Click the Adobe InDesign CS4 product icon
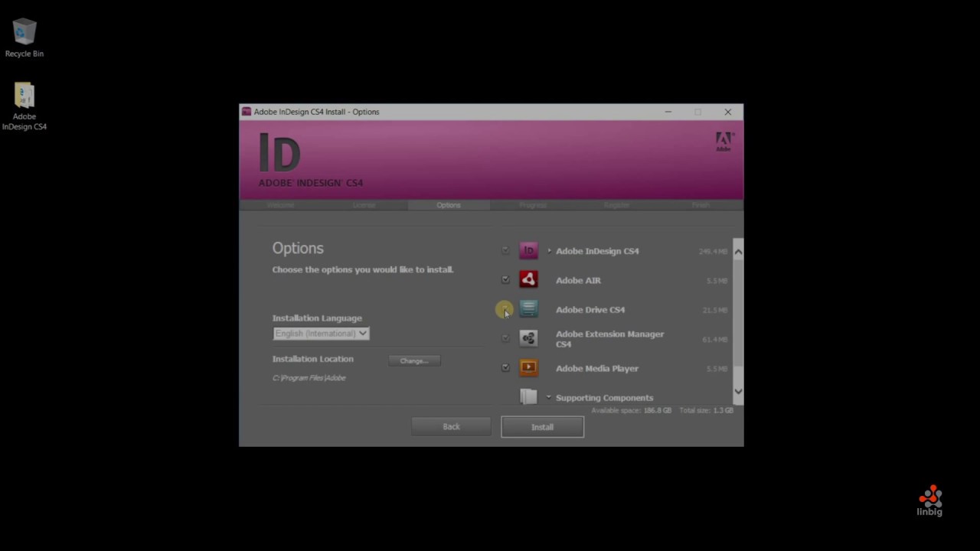 point(528,250)
